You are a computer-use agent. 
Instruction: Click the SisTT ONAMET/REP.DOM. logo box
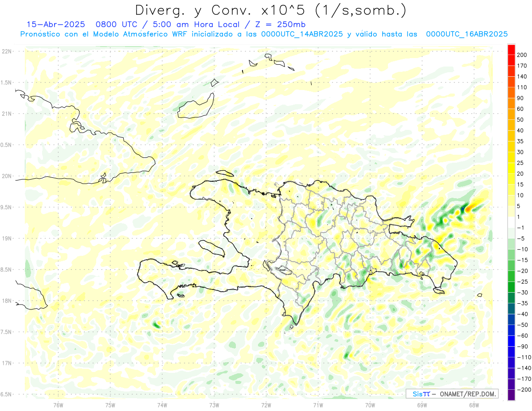(452, 394)
